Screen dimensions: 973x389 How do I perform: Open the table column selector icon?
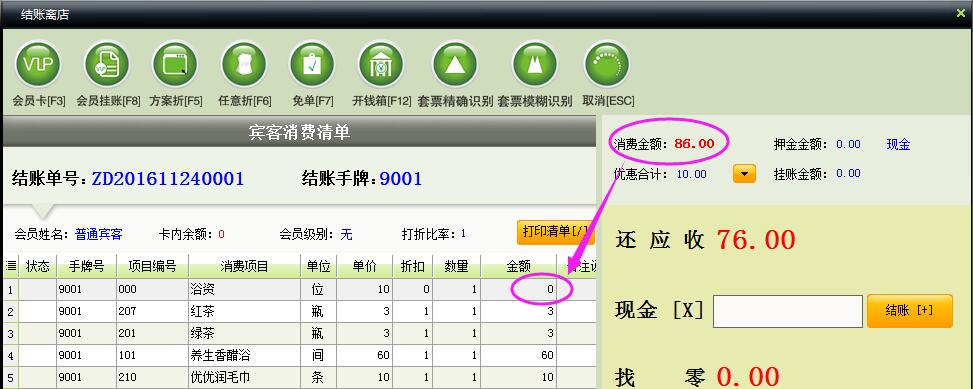(x=11, y=266)
